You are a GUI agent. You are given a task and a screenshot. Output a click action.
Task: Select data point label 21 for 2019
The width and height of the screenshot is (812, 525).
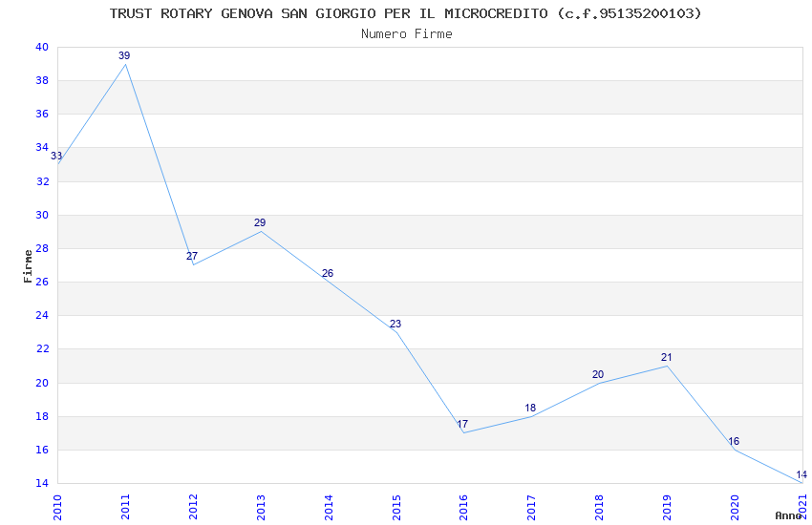click(x=667, y=357)
